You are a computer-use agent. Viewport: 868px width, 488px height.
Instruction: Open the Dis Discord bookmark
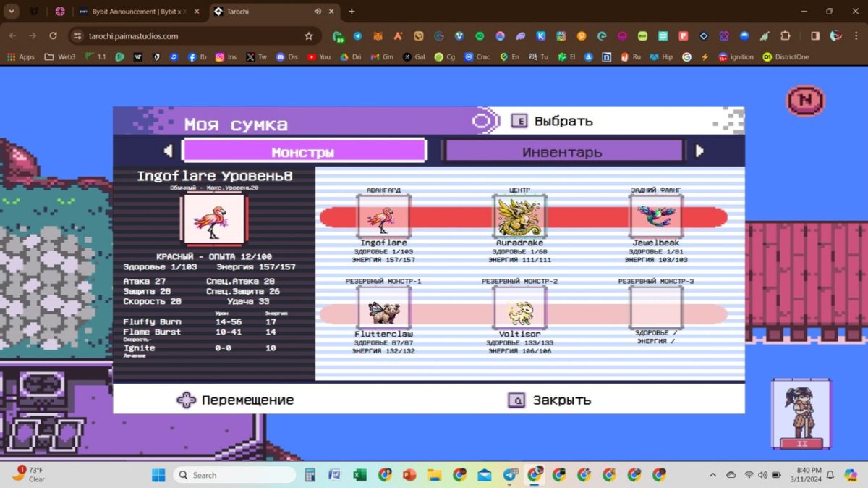287,56
